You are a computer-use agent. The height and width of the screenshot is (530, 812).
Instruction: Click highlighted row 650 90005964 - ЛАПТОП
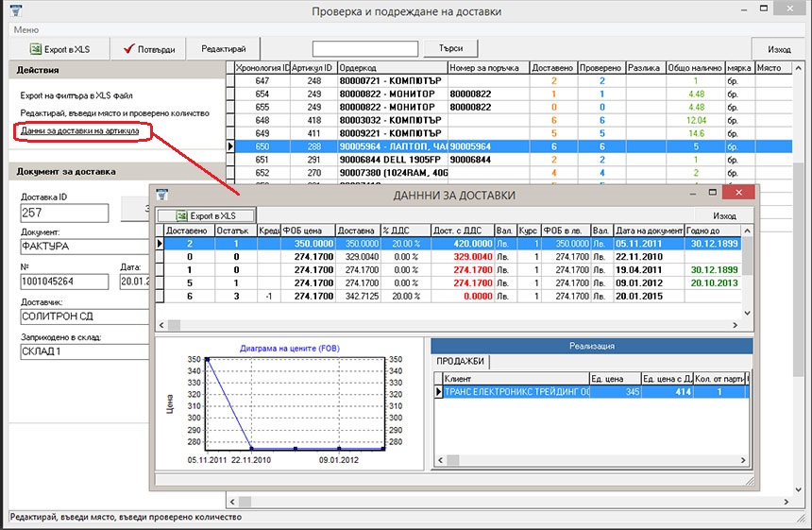(510, 146)
